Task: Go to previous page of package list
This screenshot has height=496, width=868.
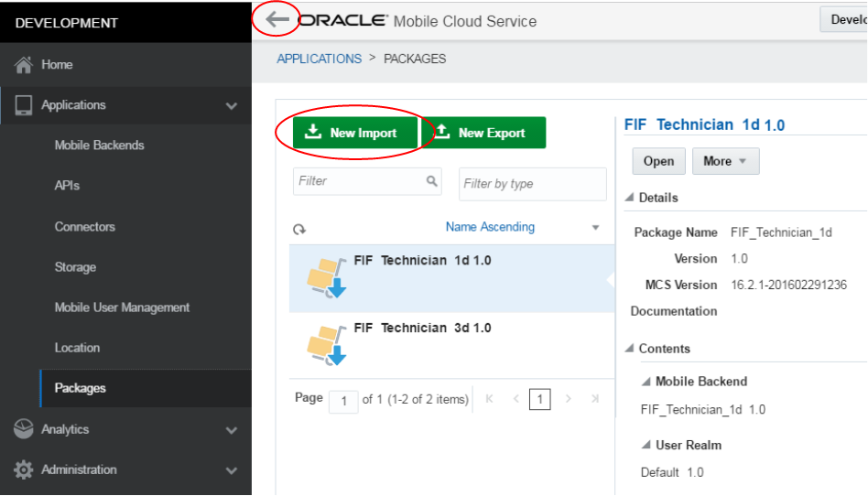Action: pos(515,399)
